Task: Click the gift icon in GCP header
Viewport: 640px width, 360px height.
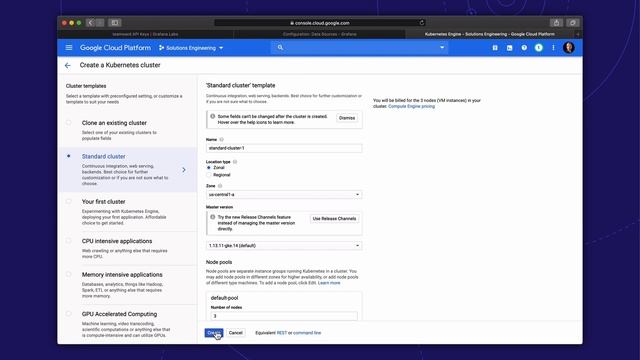Action: [x=495, y=48]
